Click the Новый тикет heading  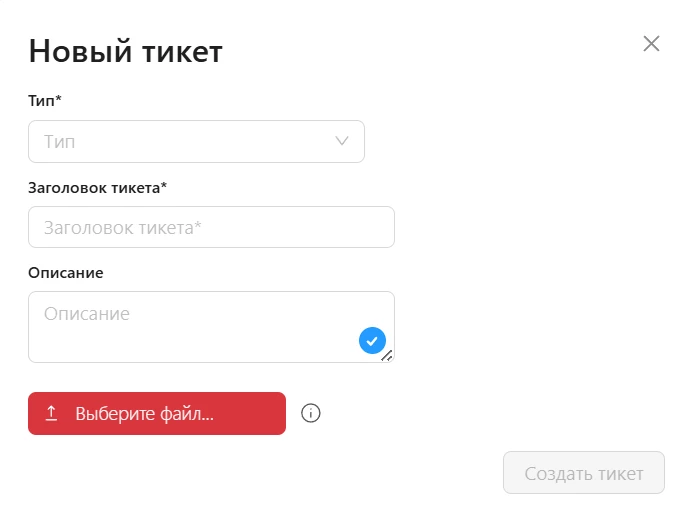click(x=126, y=51)
